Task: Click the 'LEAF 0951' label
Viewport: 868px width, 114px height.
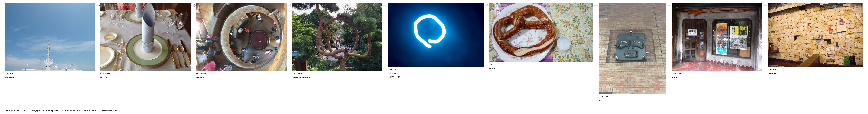Action: point(773,70)
